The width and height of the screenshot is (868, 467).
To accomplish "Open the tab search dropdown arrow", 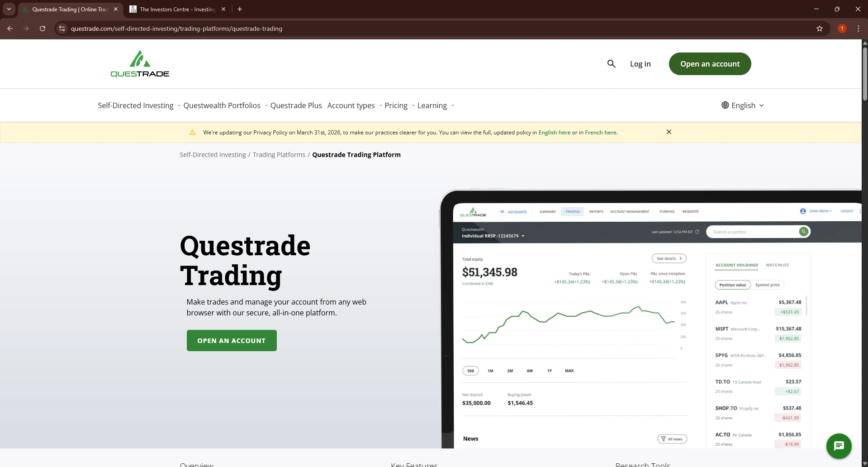I will (x=9, y=9).
